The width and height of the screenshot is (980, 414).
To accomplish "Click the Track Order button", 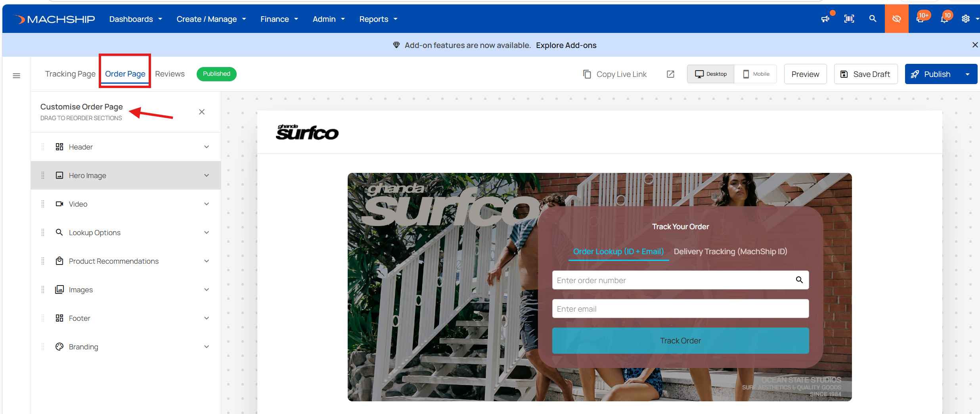I will point(680,341).
